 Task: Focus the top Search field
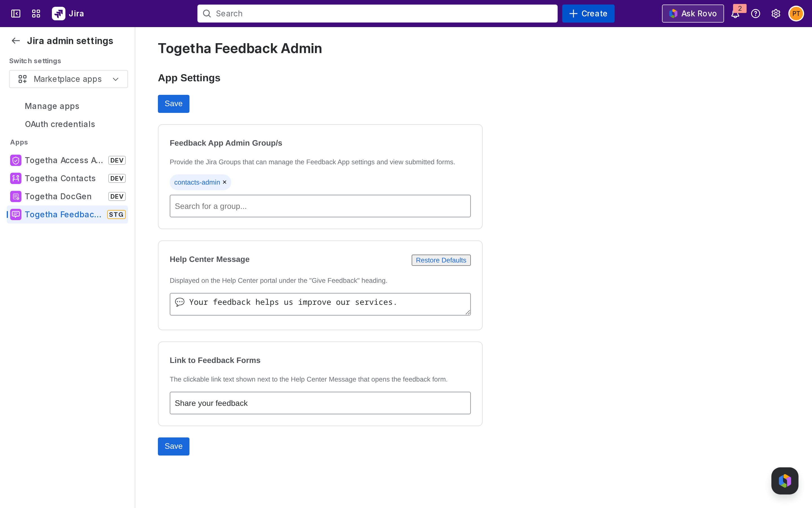tap(377, 14)
